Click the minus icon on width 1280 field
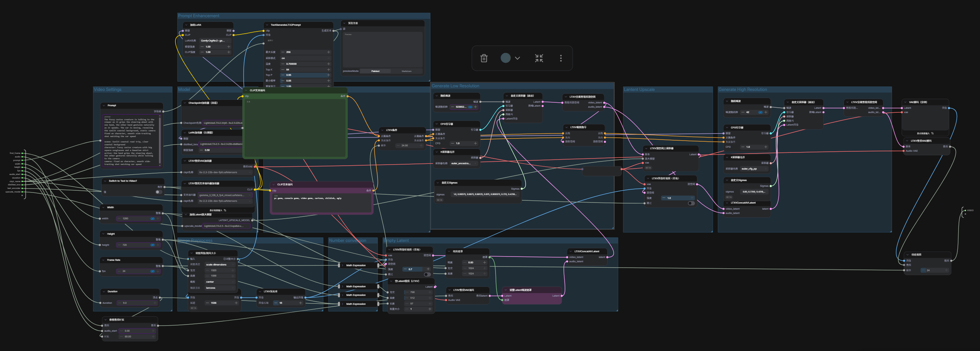Viewport: 980px width, 351px height. (x=120, y=219)
